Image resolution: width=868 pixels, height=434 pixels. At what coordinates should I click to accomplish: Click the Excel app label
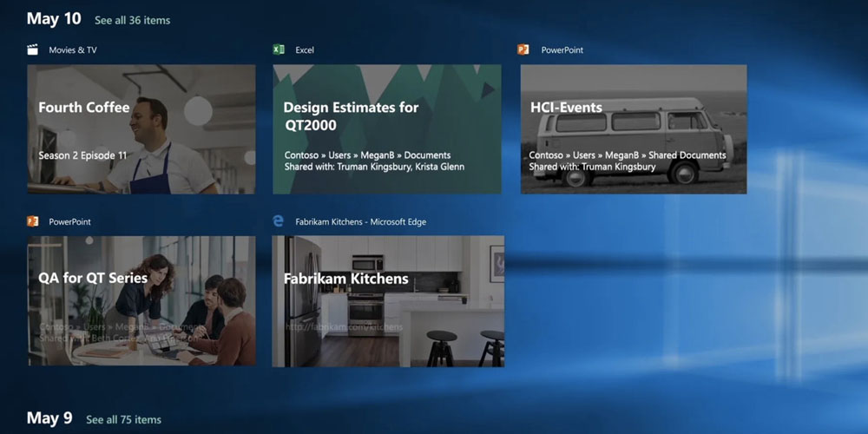(x=305, y=49)
